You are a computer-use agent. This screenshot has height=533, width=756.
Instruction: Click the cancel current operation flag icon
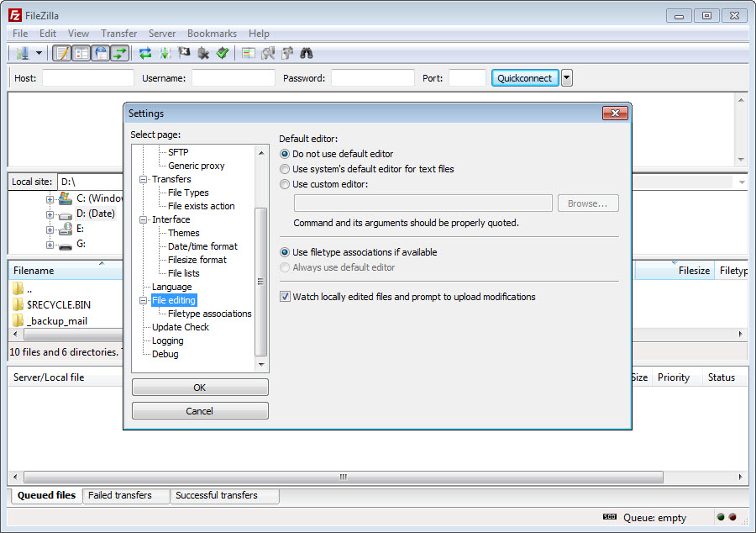pos(184,53)
